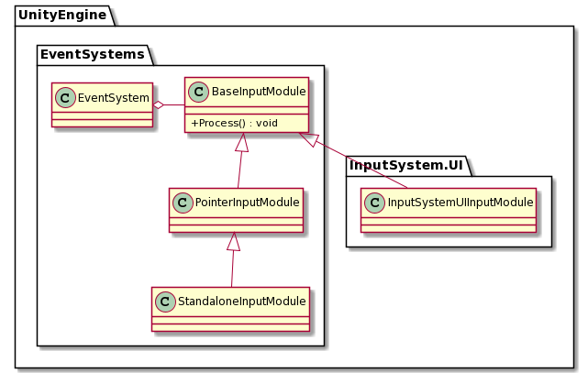Click the class icon of PointerInputModule
588x373 pixels.
click(x=183, y=203)
